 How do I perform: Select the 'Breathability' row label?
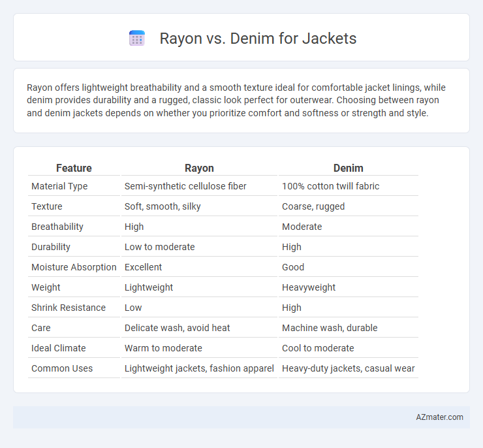(x=57, y=227)
